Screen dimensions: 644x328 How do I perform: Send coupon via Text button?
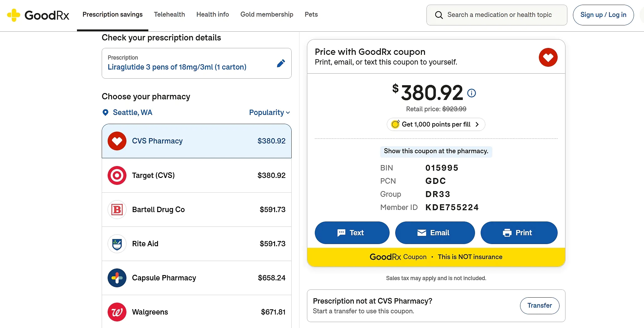point(352,233)
